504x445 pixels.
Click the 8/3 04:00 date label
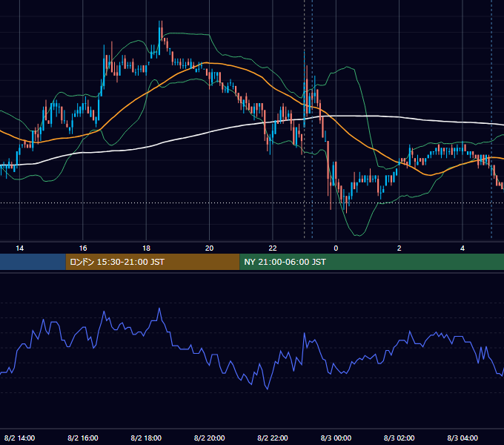coord(462,438)
